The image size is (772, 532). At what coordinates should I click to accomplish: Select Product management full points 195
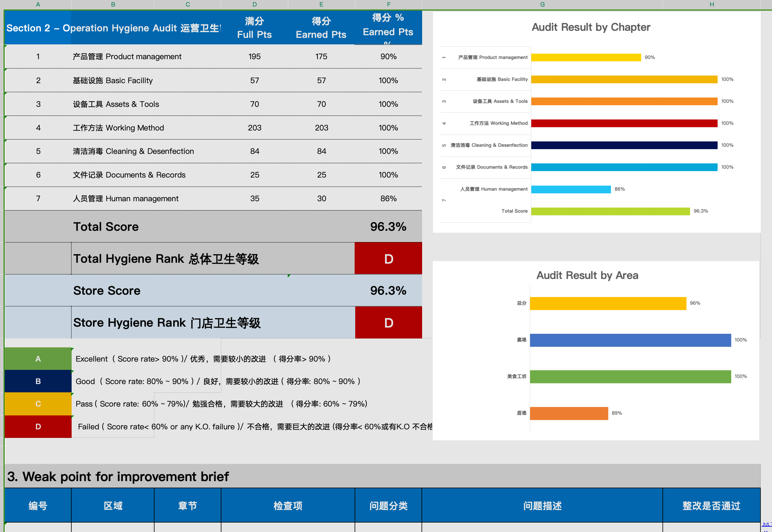pos(255,57)
